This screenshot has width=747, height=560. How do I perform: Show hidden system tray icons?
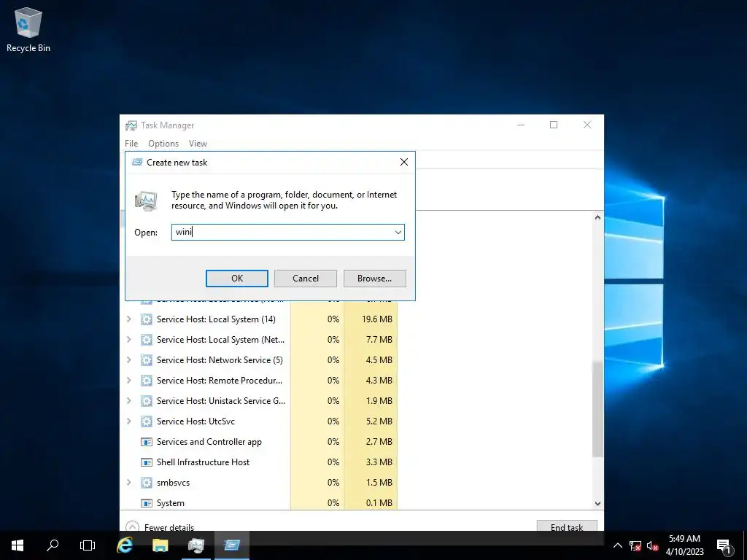617,545
